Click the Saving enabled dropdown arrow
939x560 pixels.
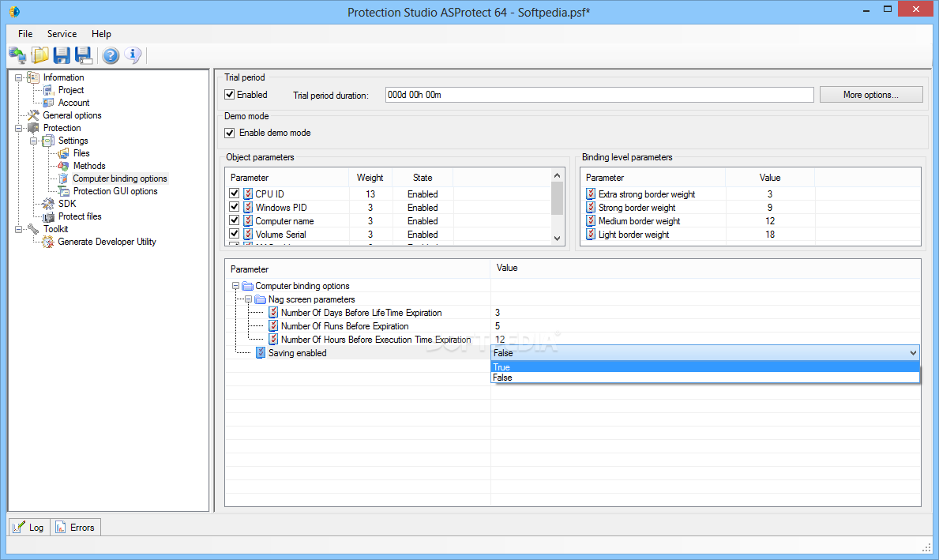[913, 353]
